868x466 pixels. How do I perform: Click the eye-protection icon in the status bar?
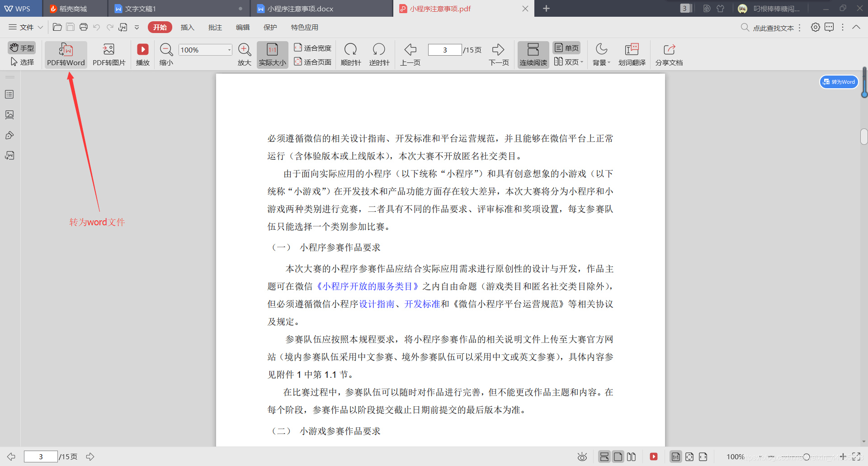coord(582,457)
